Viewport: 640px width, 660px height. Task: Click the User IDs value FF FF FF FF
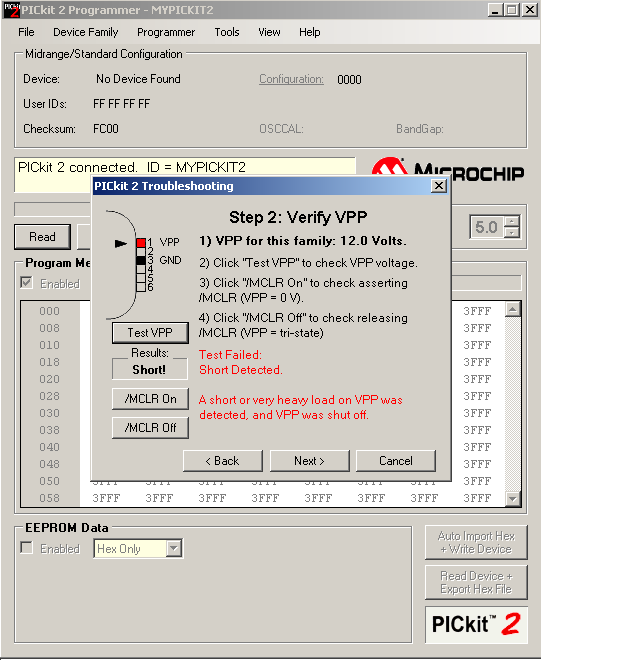[x=121, y=104]
